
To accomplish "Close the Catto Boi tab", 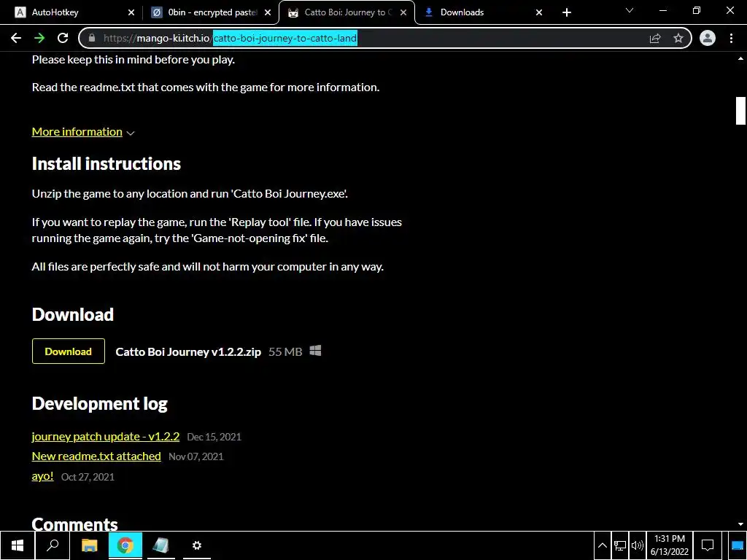I will [x=403, y=12].
